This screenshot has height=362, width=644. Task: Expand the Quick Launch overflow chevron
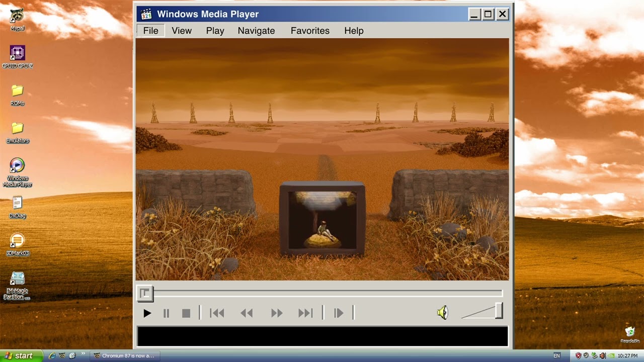(83, 354)
